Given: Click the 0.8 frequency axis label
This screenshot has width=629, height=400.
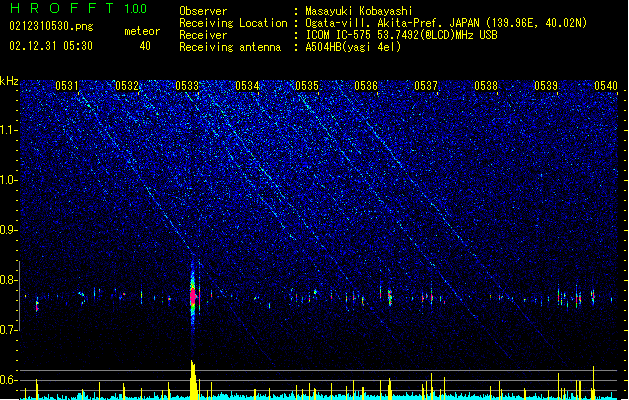Looking at the screenshot, I should coord(9,280).
